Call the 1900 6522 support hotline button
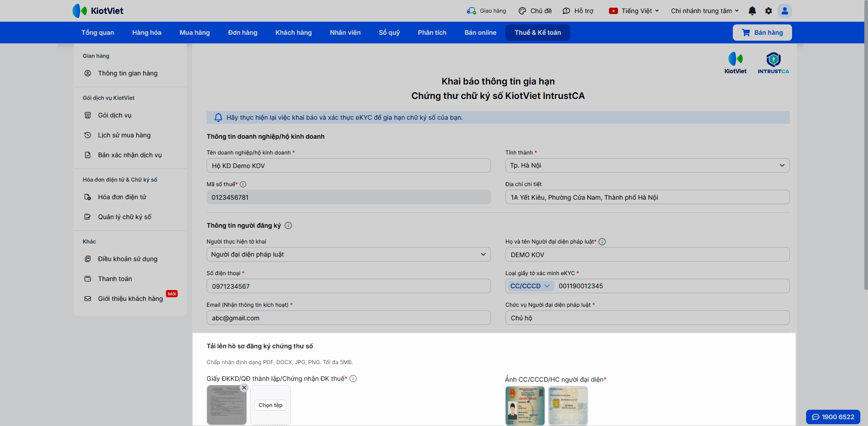Image resolution: width=868 pixels, height=426 pixels. tap(833, 417)
